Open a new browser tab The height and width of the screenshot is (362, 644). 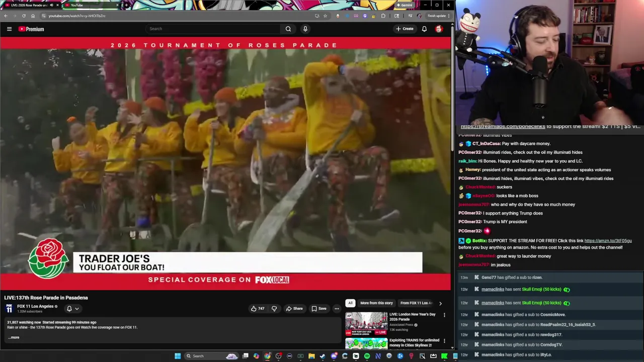pos(126,5)
